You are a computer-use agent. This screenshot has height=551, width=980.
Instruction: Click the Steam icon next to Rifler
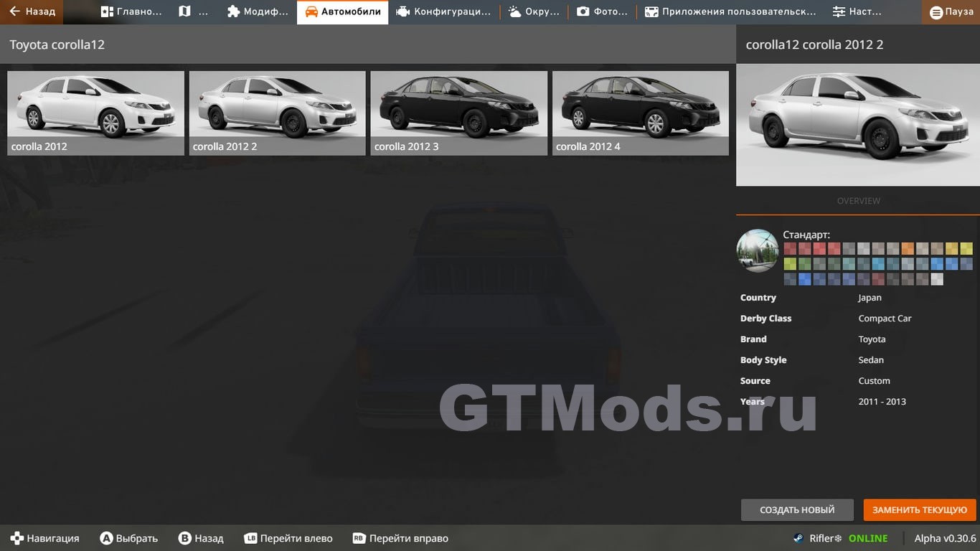pos(798,538)
